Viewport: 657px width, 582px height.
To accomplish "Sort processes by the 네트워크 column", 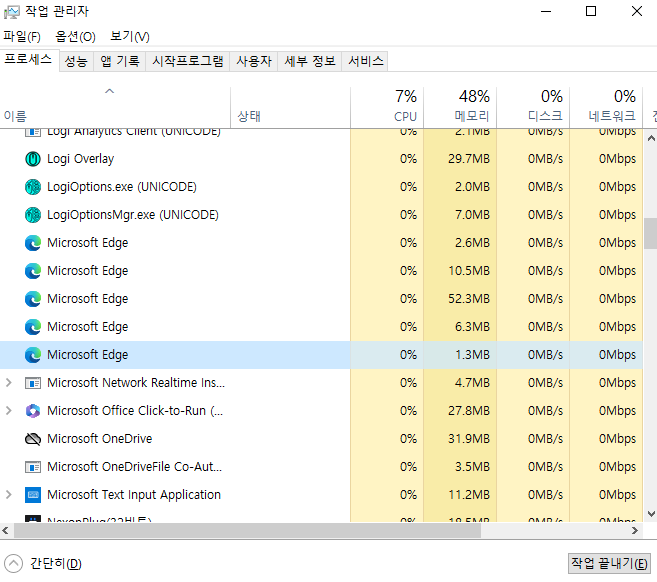I will [x=606, y=108].
